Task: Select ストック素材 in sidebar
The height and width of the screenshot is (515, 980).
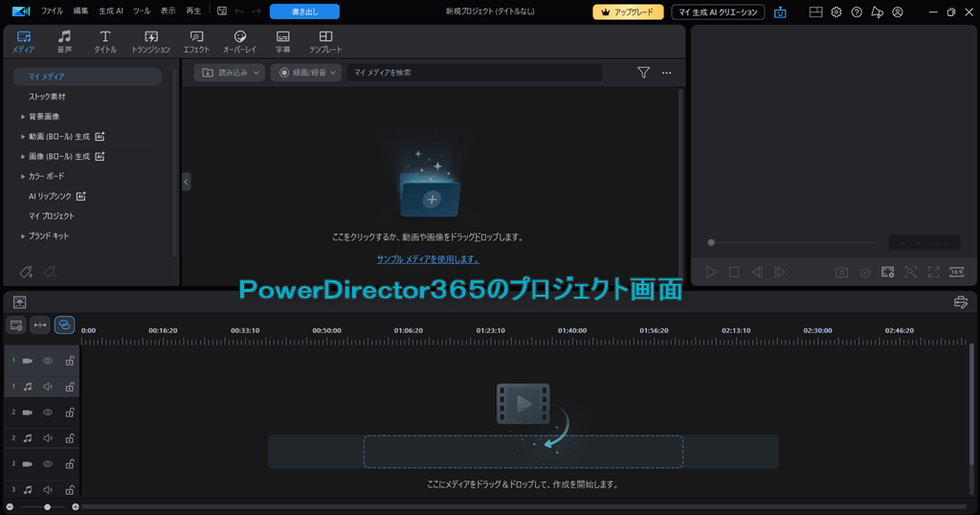Action: tap(47, 97)
